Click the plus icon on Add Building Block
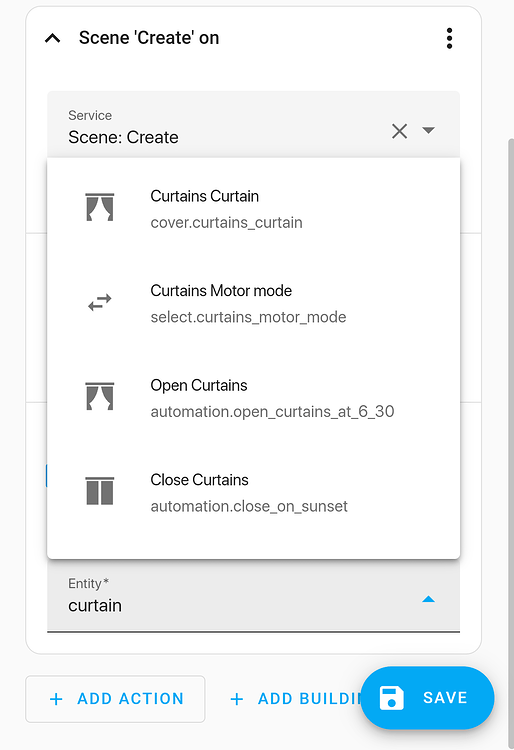Image resolution: width=514 pixels, height=750 pixels. 237,699
